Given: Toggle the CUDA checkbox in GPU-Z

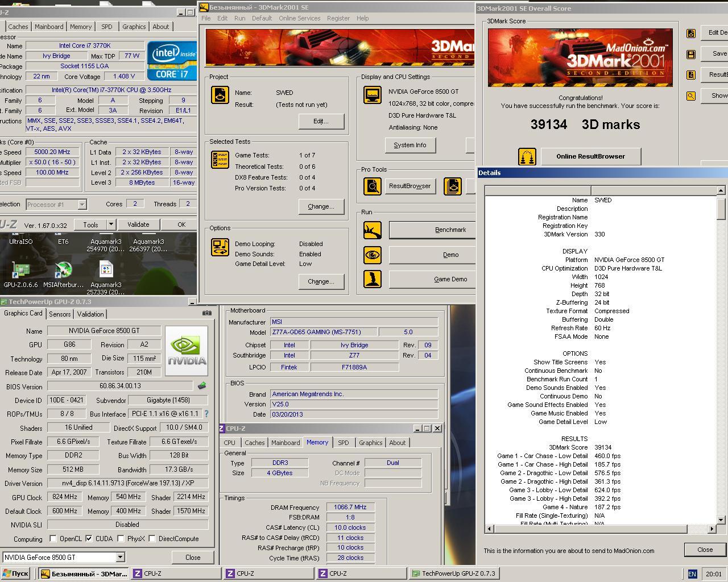Looking at the screenshot, I should tap(89, 539).
